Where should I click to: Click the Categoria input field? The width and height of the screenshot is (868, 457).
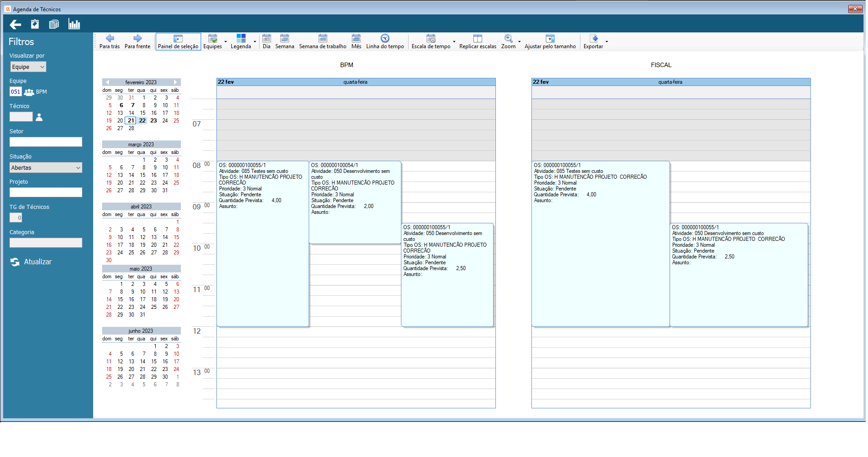pyautogui.click(x=46, y=243)
